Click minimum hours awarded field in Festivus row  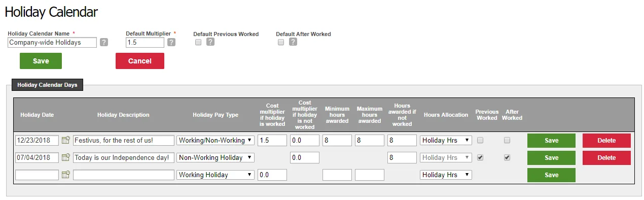(337, 141)
